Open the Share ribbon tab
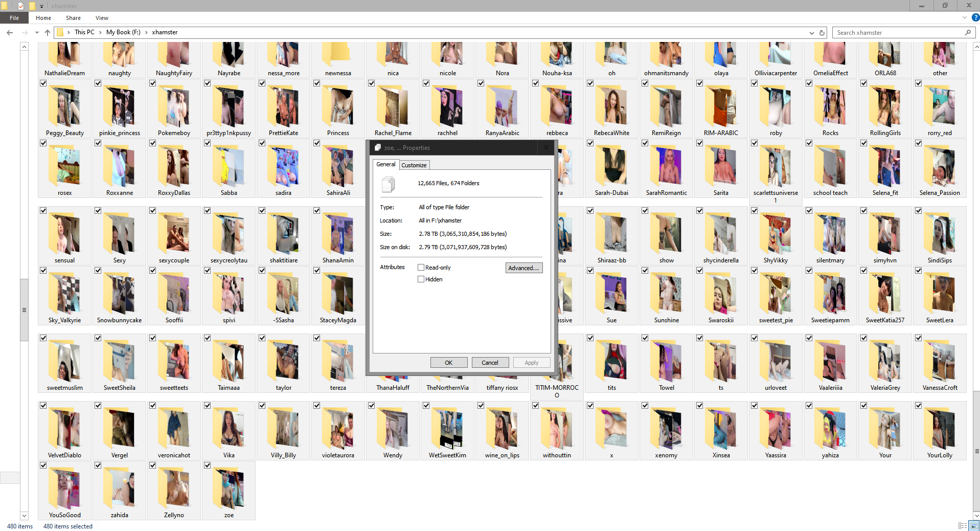Viewport: 980px width, 531px height. tap(73, 18)
